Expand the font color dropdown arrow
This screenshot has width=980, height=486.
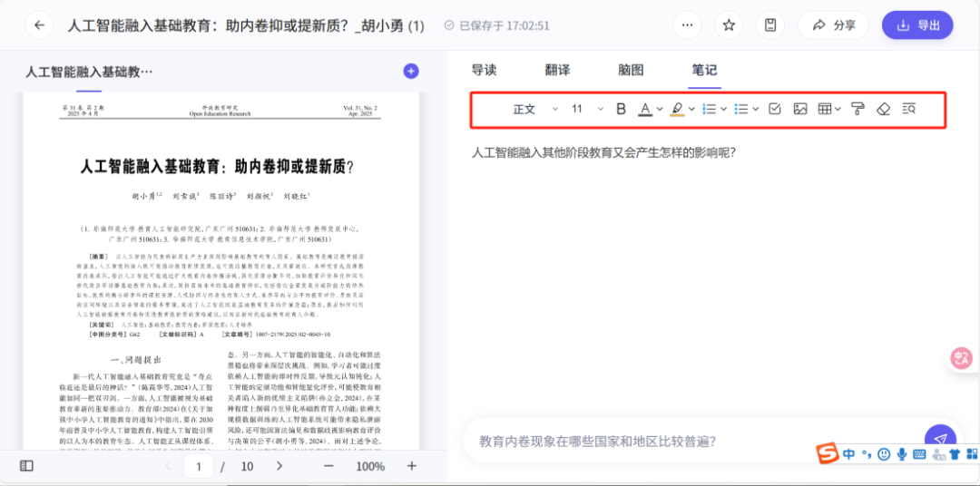660,110
